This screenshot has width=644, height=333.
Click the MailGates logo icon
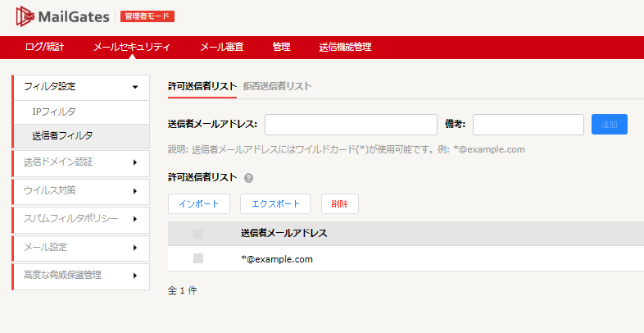point(25,16)
